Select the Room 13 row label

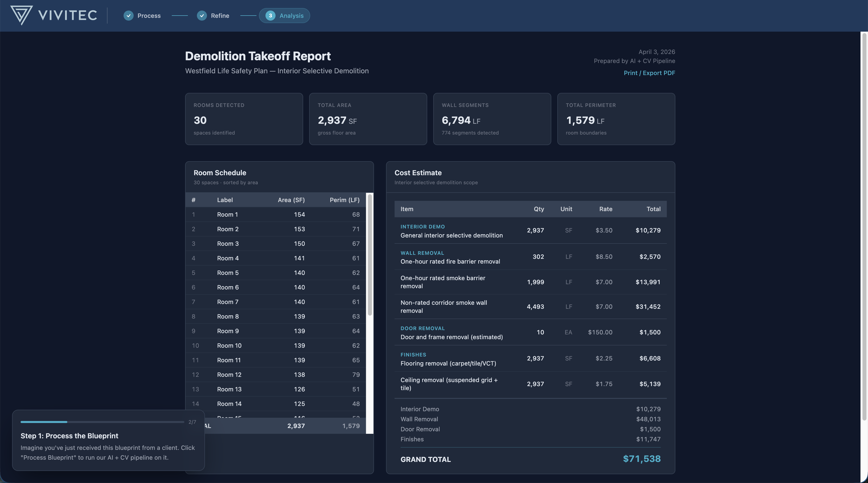(229, 389)
